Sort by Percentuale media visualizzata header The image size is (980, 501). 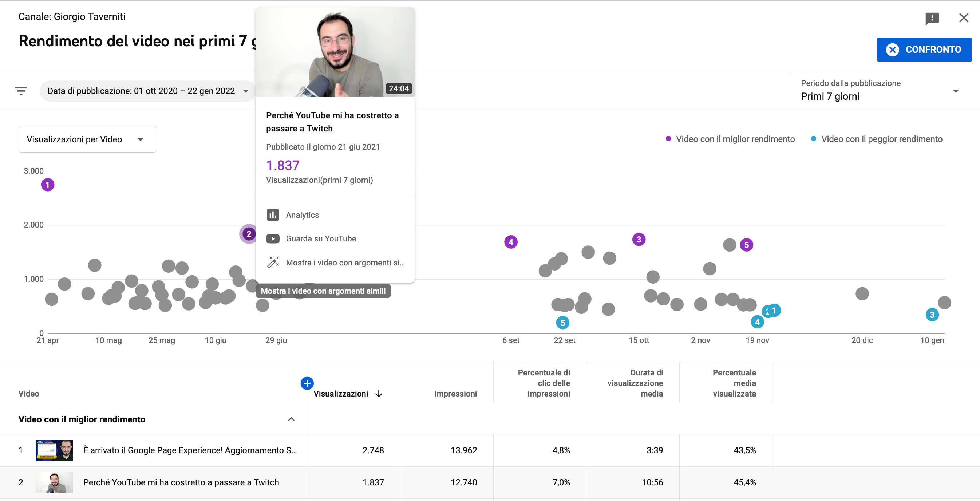pyautogui.click(x=734, y=383)
